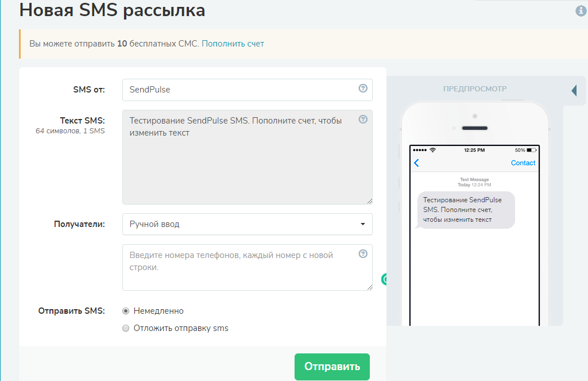Click Contact link in phone preview
The height and width of the screenshot is (381, 588).
tap(523, 163)
